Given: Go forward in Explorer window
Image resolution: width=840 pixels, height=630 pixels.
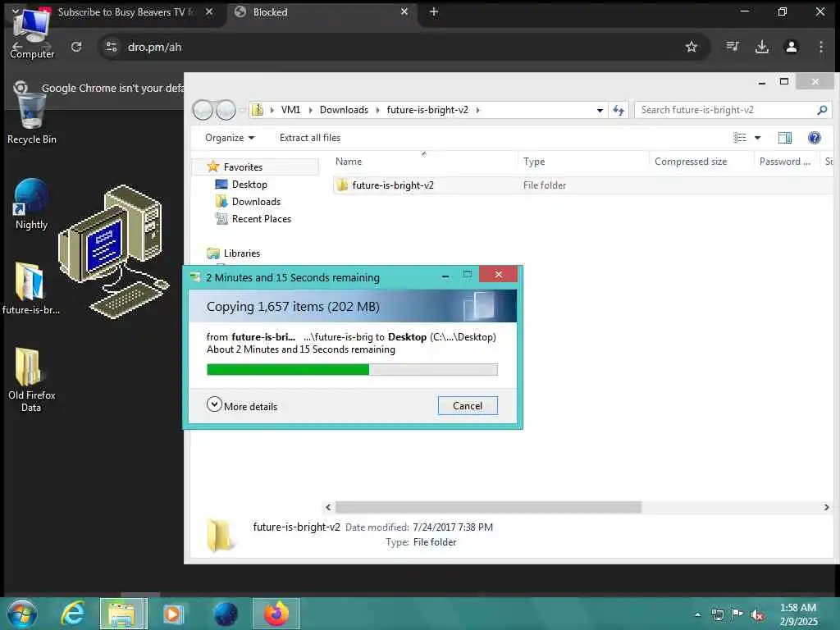Looking at the screenshot, I should click(226, 110).
